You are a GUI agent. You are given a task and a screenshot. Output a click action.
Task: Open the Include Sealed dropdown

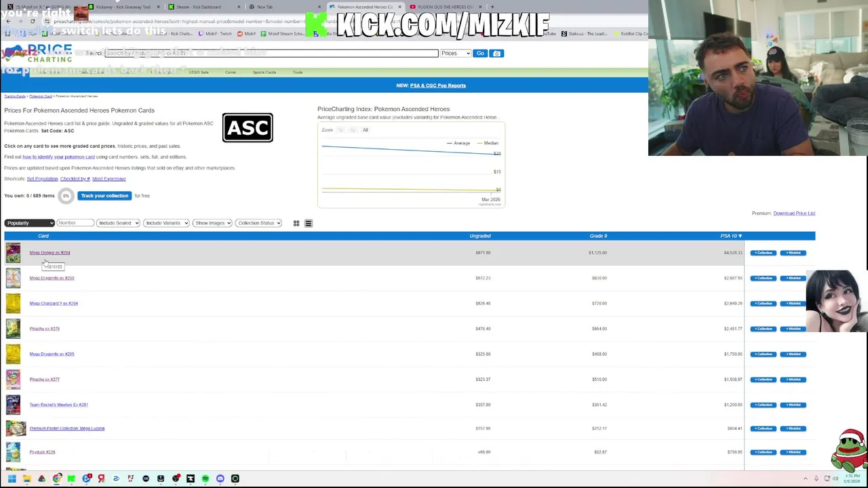[x=118, y=223]
